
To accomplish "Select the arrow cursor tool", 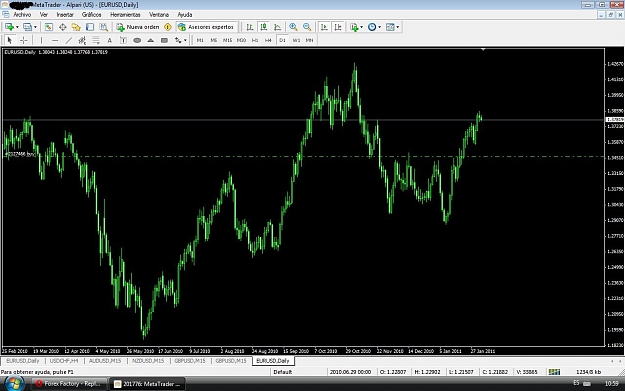I will [10, 40].
